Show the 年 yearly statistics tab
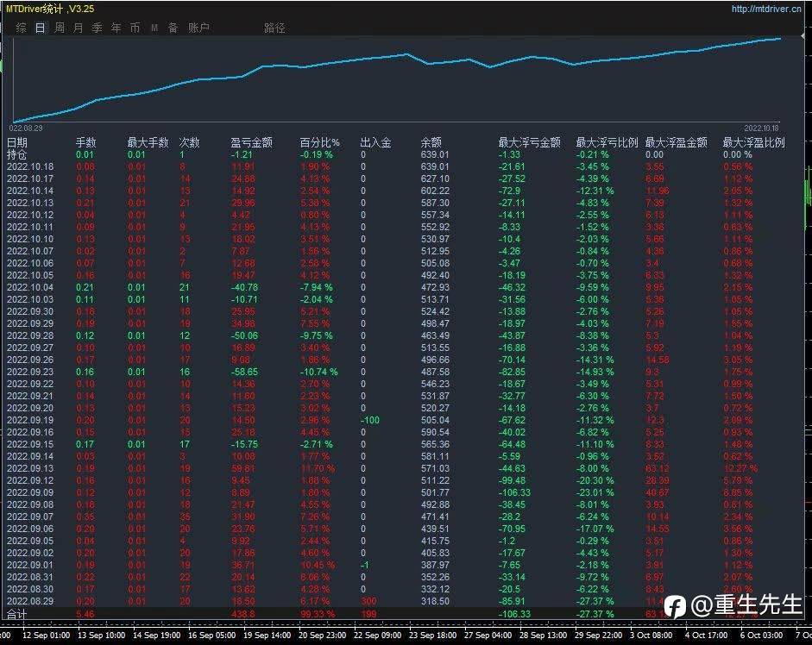812x645 pixels. (116, 28)
